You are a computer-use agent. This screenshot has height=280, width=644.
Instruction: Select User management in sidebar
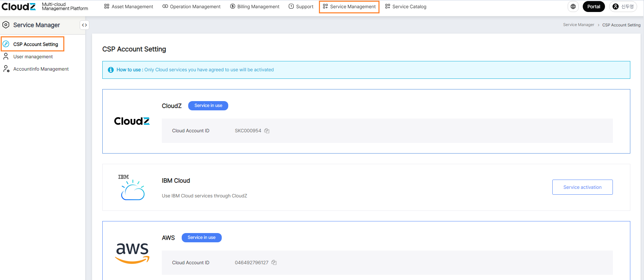coord(33,57)
